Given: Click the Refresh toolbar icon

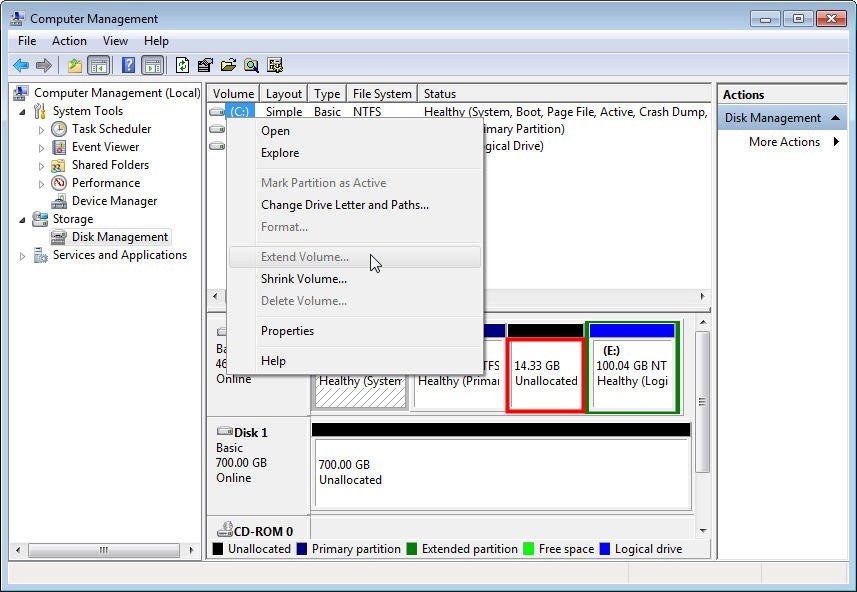Looking at the screenshot, I should tap(183, 66).
